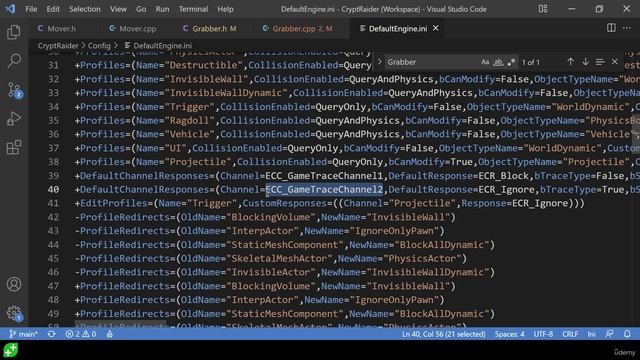The height and width of the screenshot is (360, 640).
Task: Open the Explorer view in activity bar
Action: (x=14, y=32)
